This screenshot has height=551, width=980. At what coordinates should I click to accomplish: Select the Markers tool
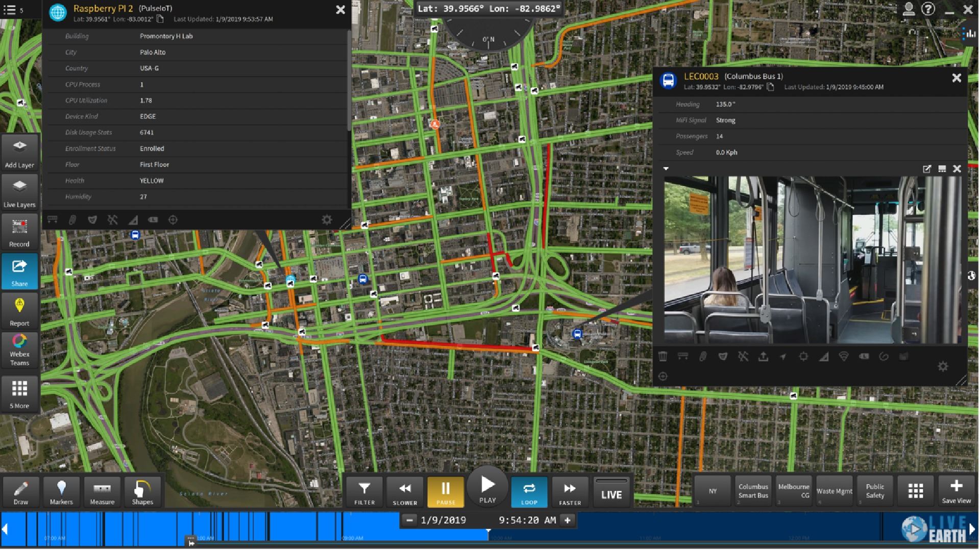tap(61, 492)
